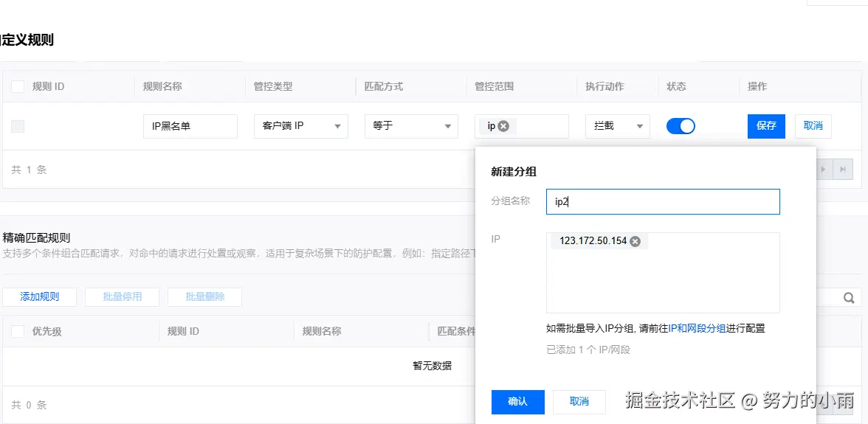Remove the ip tag from 管控范围 field
This screenshot has height=424, width=868.
503,126
